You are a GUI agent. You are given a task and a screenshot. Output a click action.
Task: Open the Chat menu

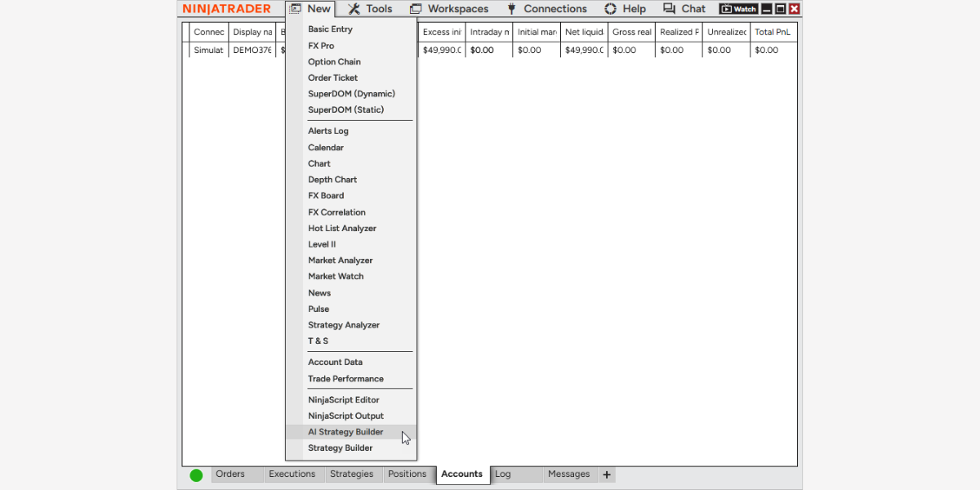click(684, 9)
